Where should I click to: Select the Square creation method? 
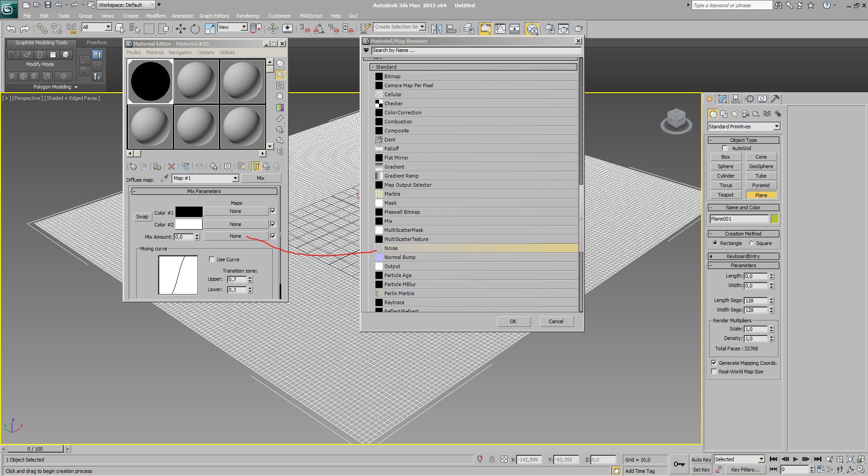(x=751, y=243)
